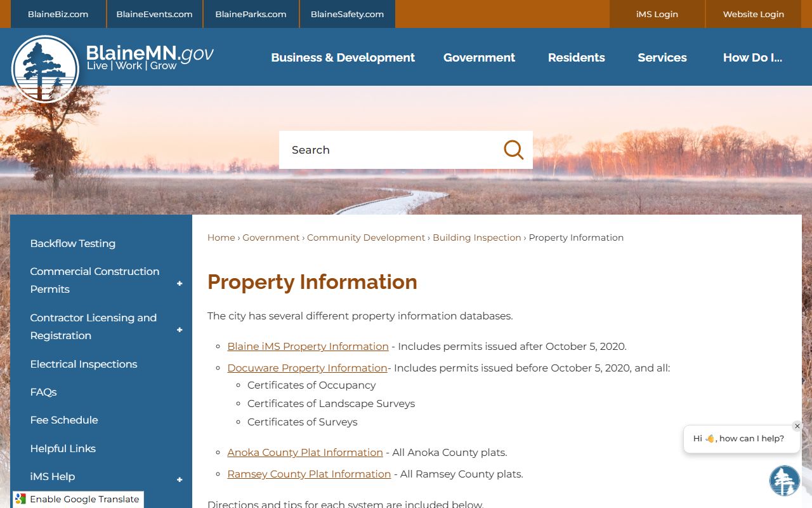Expand the iMS Help submenu
The height and width of the screenshot is (508, 812).
point(180,479)
